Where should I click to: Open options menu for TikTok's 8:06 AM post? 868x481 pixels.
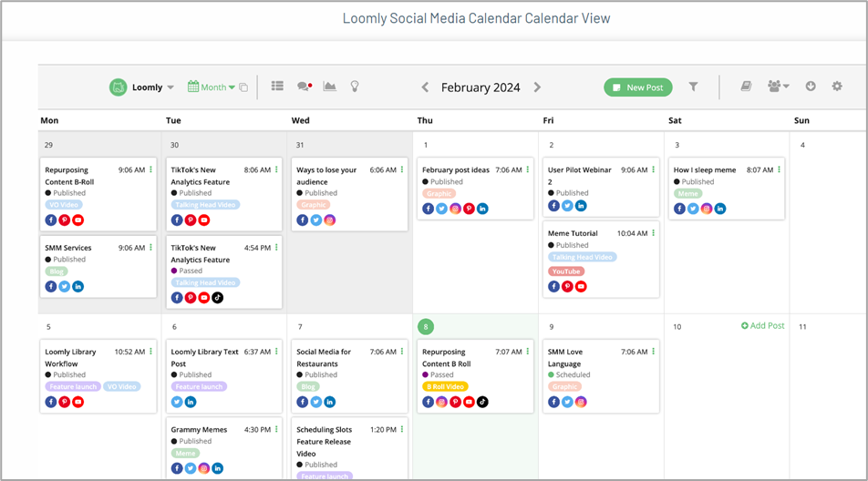[x=276, y=169]
